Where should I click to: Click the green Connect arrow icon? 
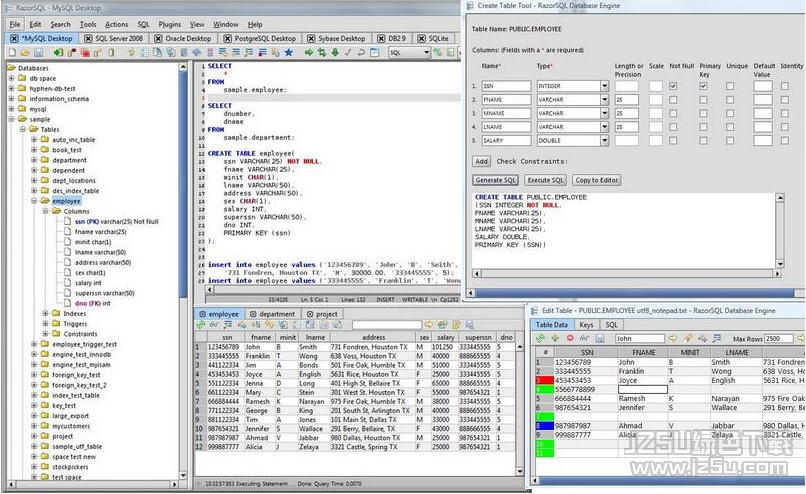tap(58, 52)
